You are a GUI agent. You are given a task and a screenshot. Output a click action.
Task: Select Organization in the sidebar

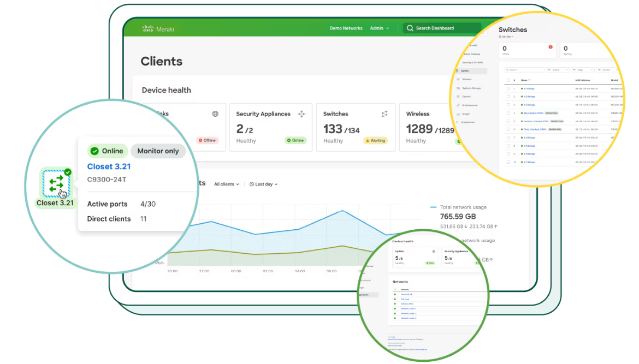[468, 122]
